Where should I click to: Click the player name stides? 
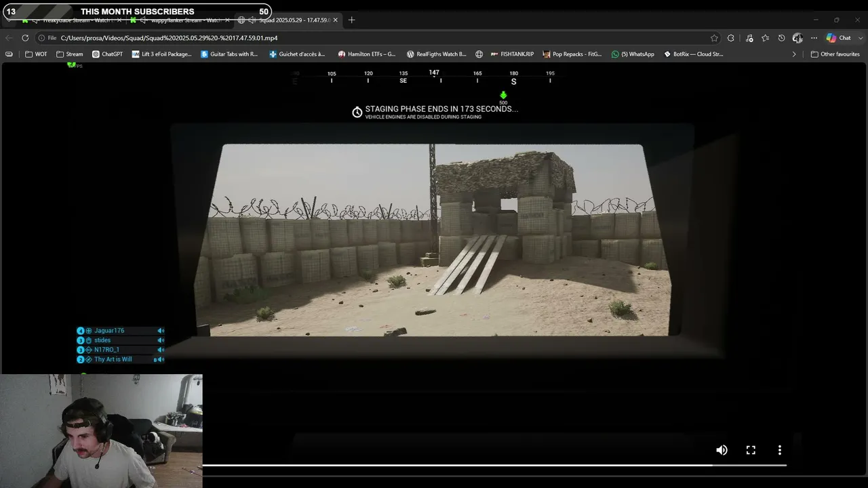pyautogui.click(x=102, y=340)
